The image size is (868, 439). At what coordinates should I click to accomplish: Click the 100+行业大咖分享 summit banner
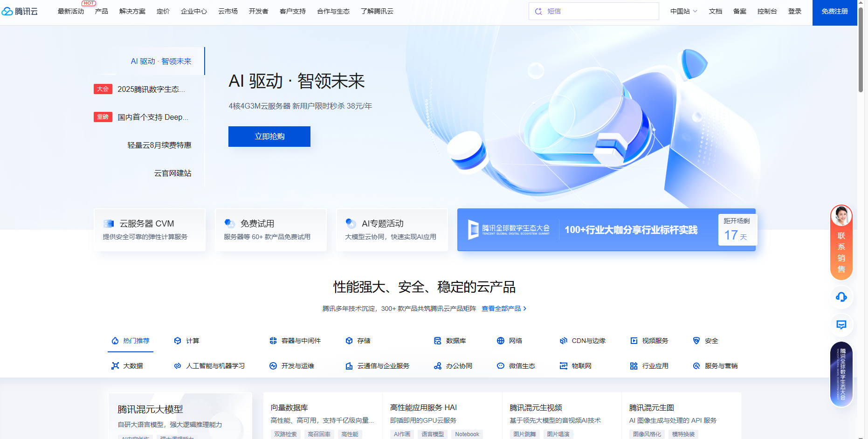point(606,230)
